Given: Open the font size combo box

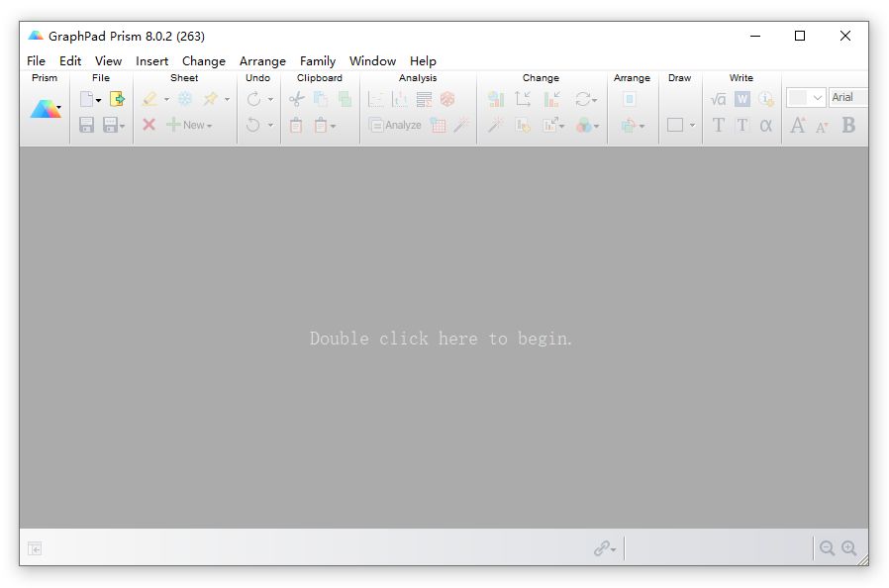Looking at the screenshot, I should pos(818,98).
